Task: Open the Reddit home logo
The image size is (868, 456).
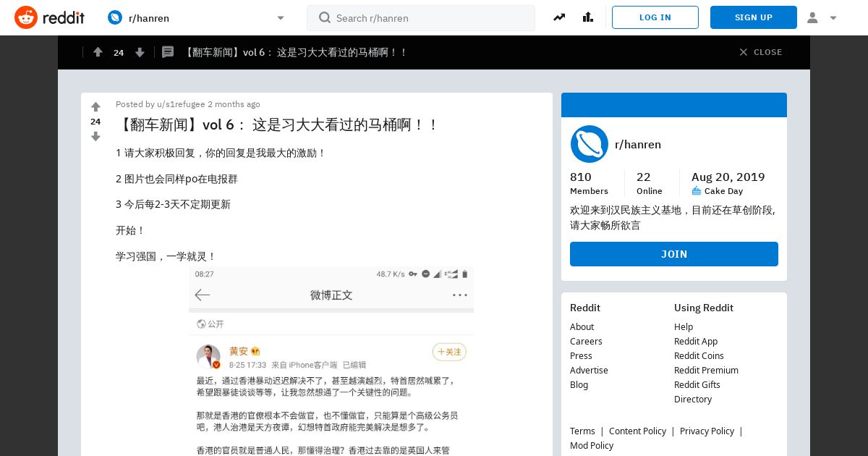Action: [49, 17]
